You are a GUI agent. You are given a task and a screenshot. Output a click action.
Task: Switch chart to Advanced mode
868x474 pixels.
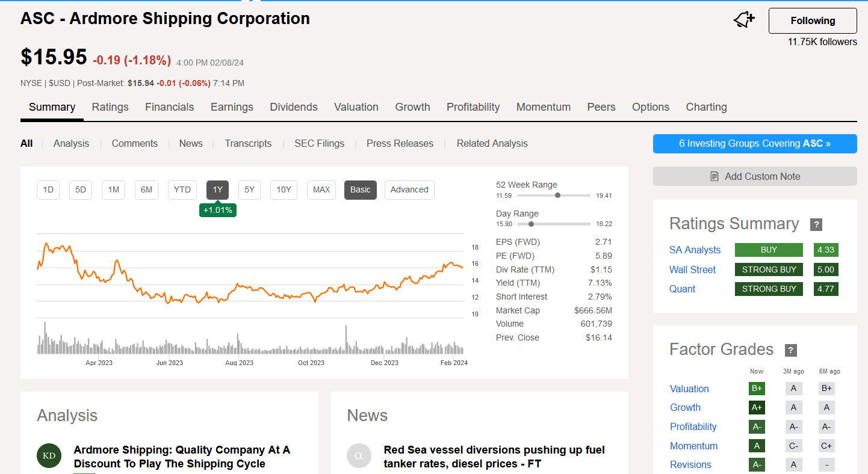click(x=409, y=189)
